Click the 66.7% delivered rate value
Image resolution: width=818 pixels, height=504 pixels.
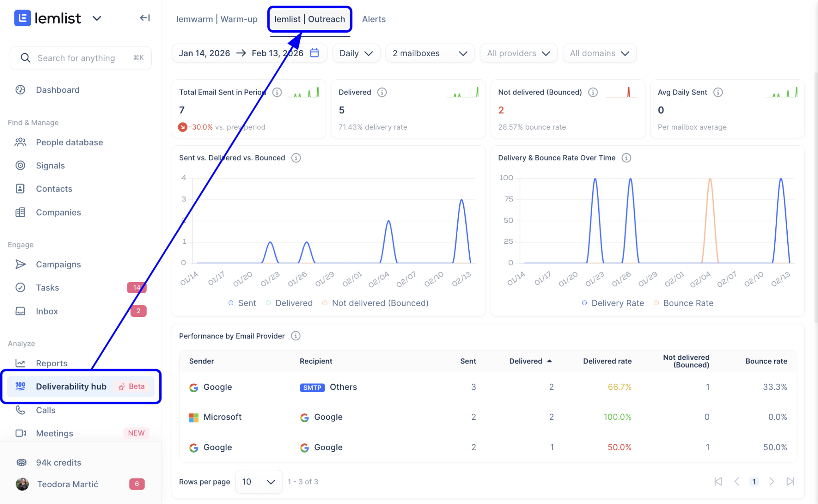pyautogui.click(x=619, y=387)
